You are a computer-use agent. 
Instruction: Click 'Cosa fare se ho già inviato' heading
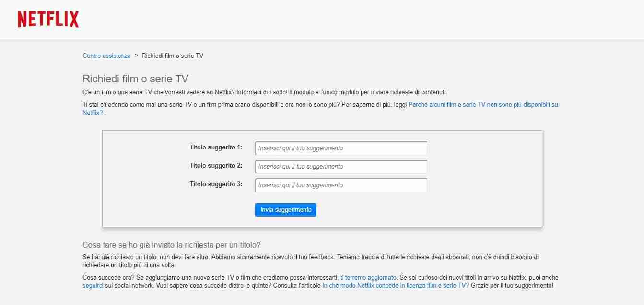[172, 245]
